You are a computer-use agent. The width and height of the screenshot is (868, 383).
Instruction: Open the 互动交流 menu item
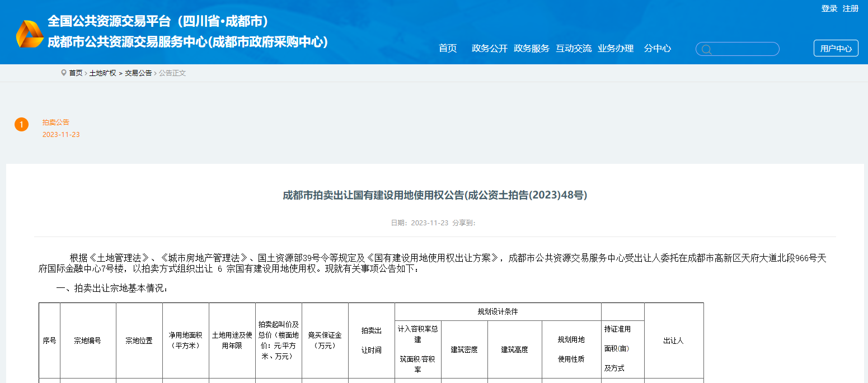click(574, 49)
